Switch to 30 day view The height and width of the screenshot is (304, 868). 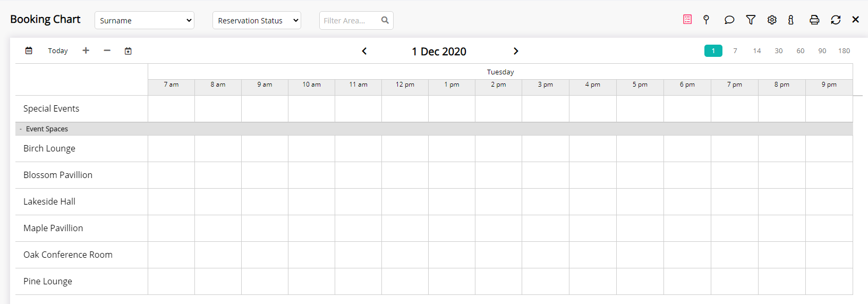coord(779,51)
